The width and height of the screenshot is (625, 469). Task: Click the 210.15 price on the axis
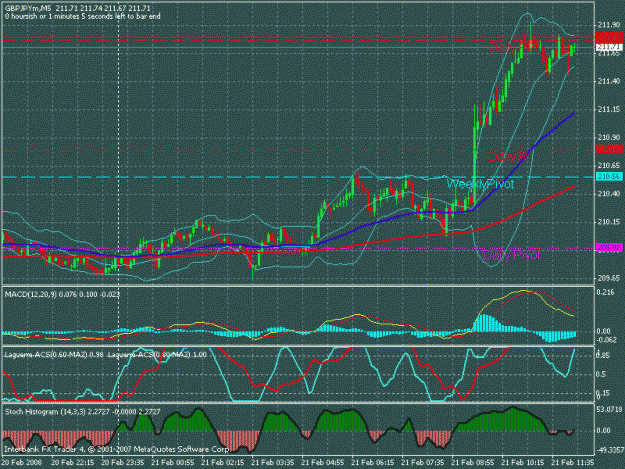(609, 222)
